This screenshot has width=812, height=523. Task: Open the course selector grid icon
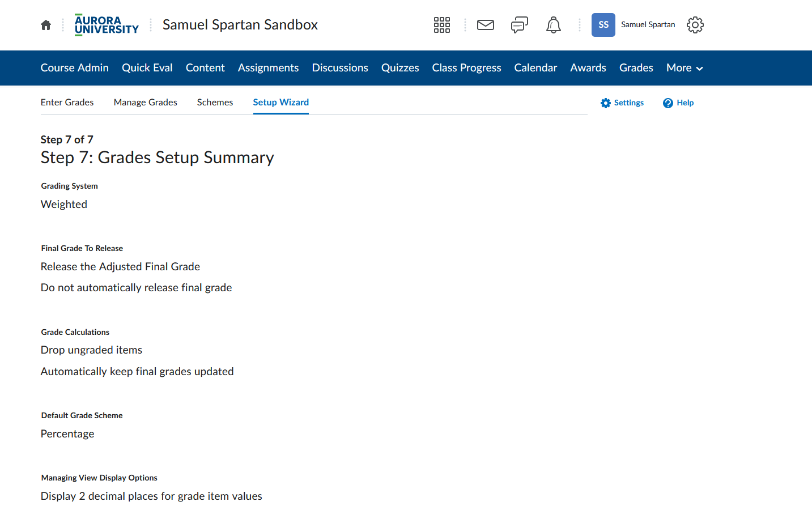(x=442, y=25)
